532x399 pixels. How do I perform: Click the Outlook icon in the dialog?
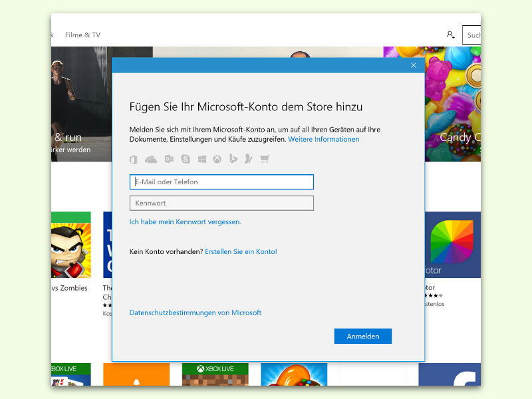pyautogui.click(x=169, y=159)
